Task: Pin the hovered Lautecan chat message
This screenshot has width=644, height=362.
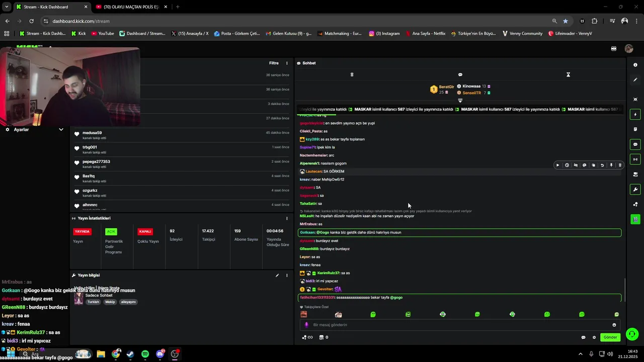Action: tap(611, 165)
